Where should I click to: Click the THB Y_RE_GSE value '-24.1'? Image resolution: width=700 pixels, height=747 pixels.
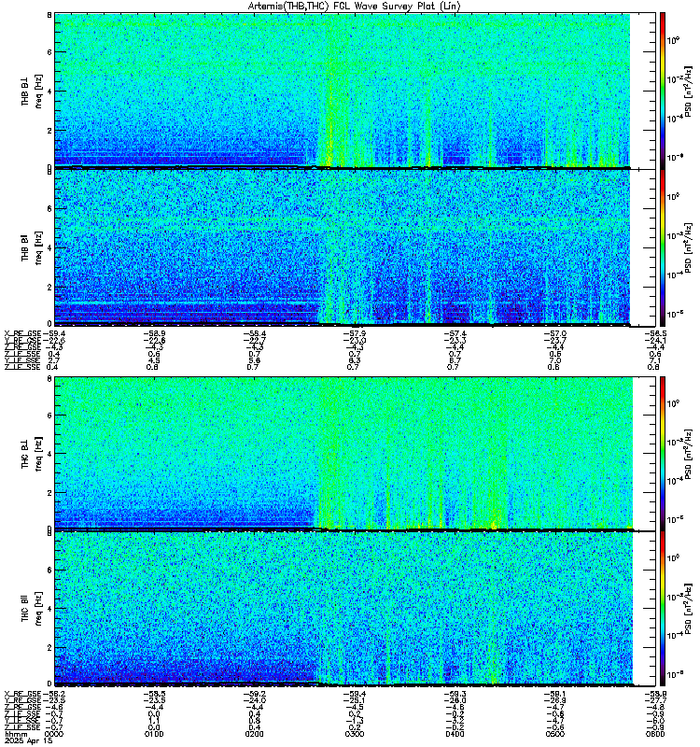655,340
